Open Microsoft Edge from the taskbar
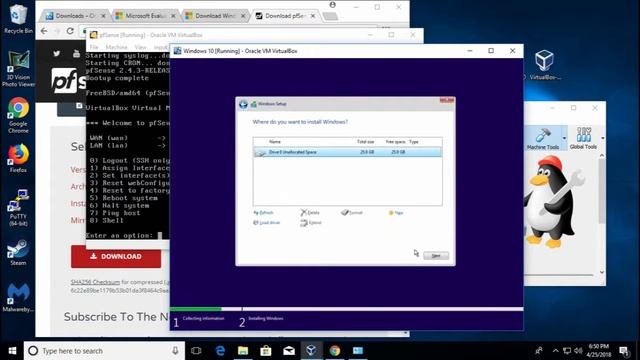 220,351
